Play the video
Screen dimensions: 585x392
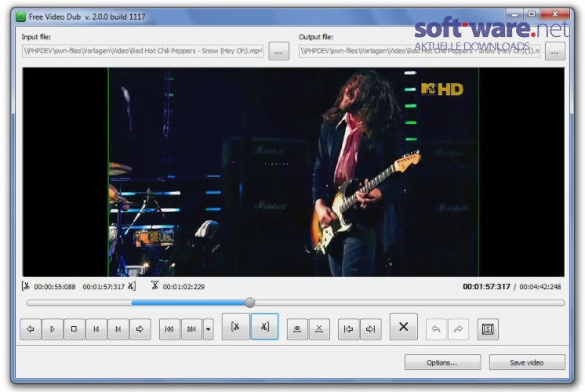coord(53,329)
